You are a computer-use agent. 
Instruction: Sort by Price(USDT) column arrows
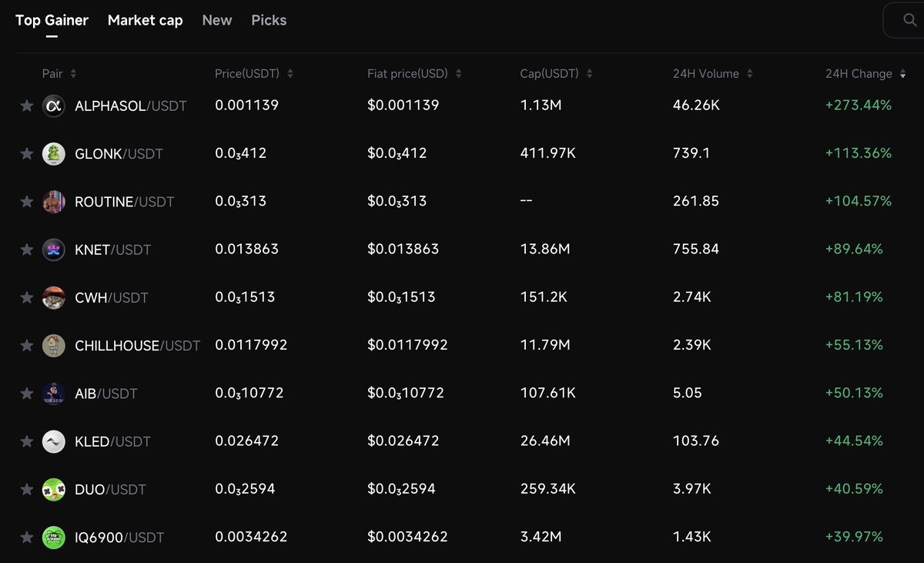[x=290, y=74]
